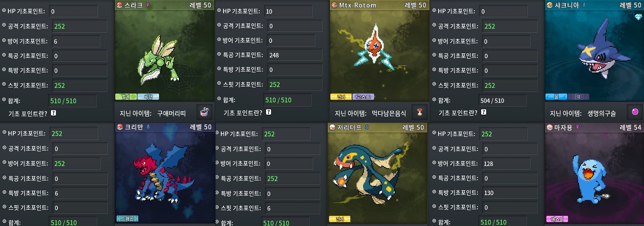This screenshot has width=644, height=226.
Task: Click the 에스퍼 type badge on 마자용
Action: (557, 218)
